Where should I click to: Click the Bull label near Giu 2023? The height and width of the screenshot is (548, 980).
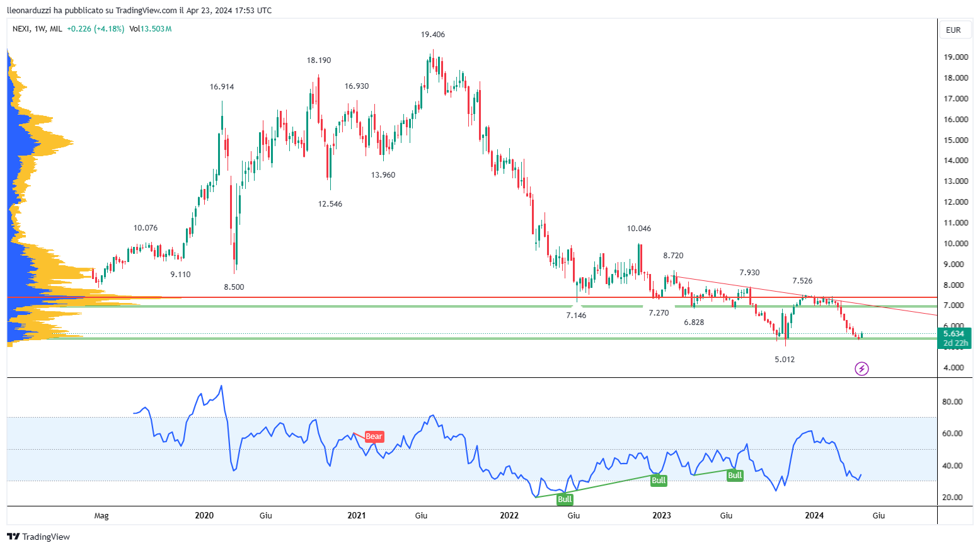[735, 476]
